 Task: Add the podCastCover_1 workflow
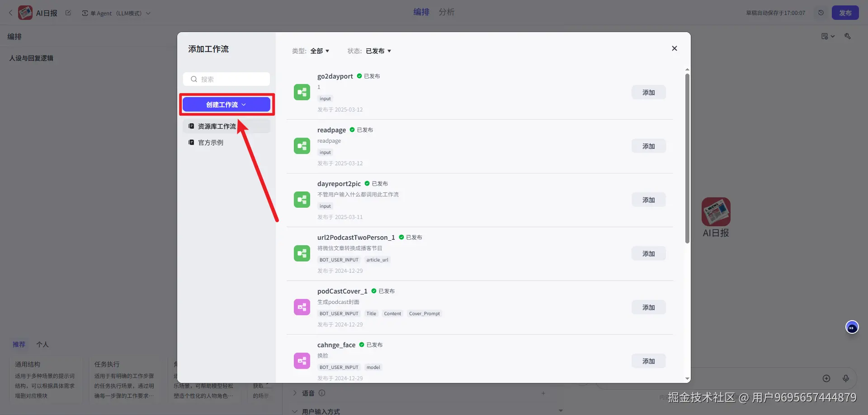click(649, 307)
